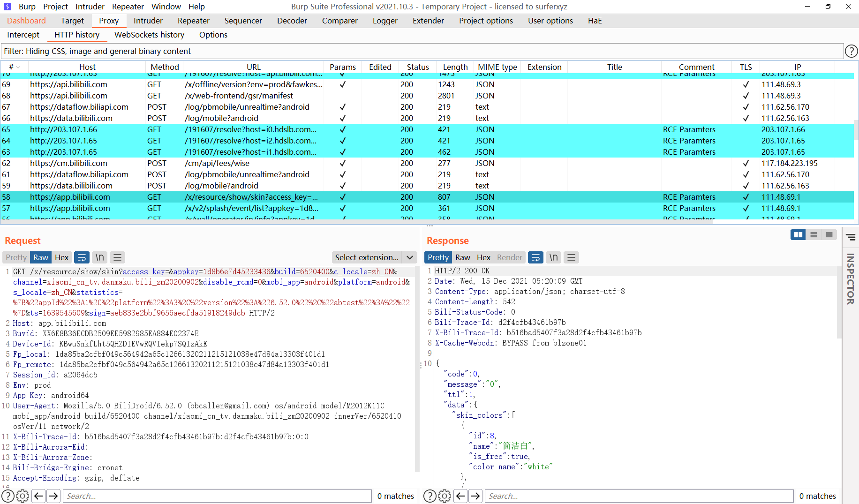Viewport: 859px width, 504px height.
Task: Select Render view in Response pane
Action: point(510,257)
